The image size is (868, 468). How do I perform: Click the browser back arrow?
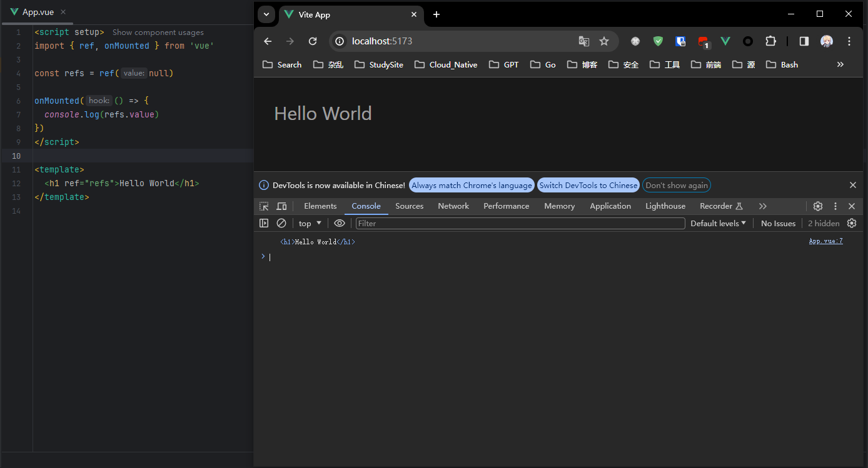[x=268, y=41]
